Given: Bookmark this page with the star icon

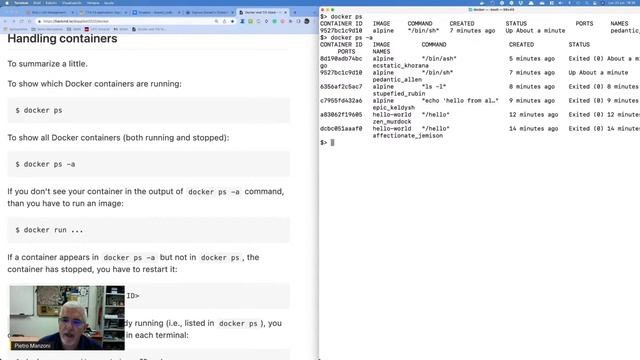Looking at the screenshot, I should click(x=232, y=21).
